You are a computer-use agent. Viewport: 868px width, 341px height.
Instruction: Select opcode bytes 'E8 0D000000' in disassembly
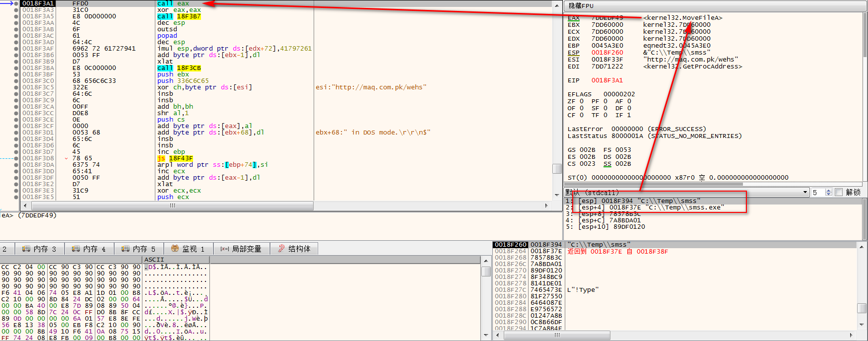(94, 16)
